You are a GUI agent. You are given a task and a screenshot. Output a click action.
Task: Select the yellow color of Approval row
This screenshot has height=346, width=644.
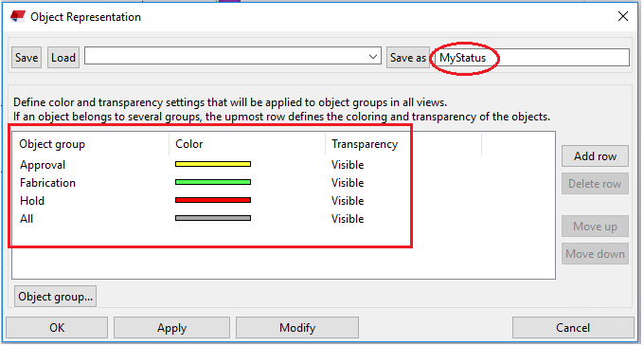(213, 164)
